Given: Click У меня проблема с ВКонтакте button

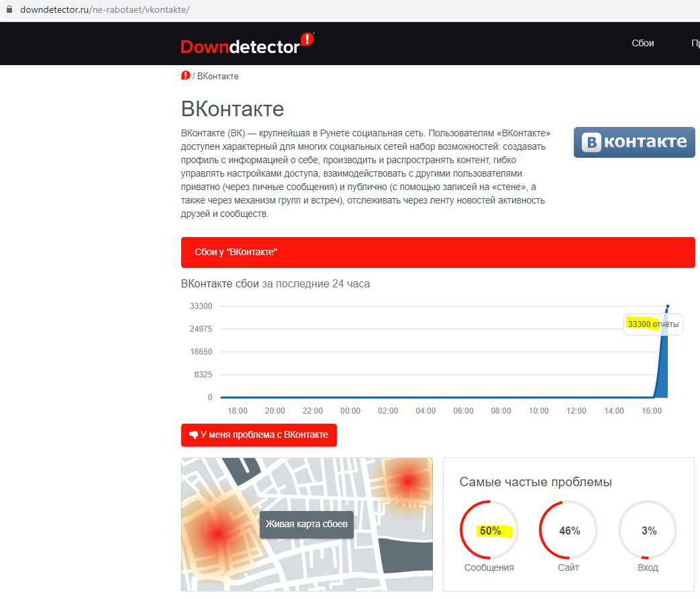Looking at the screenshot, I should (259, 434).
